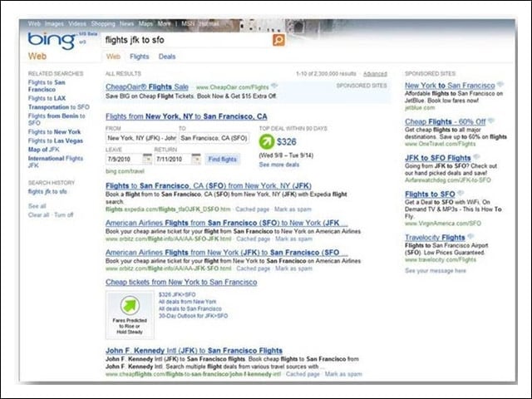
Task: Open Images in the top navigation
Action: pyautogui.click(x=54, y=24)
